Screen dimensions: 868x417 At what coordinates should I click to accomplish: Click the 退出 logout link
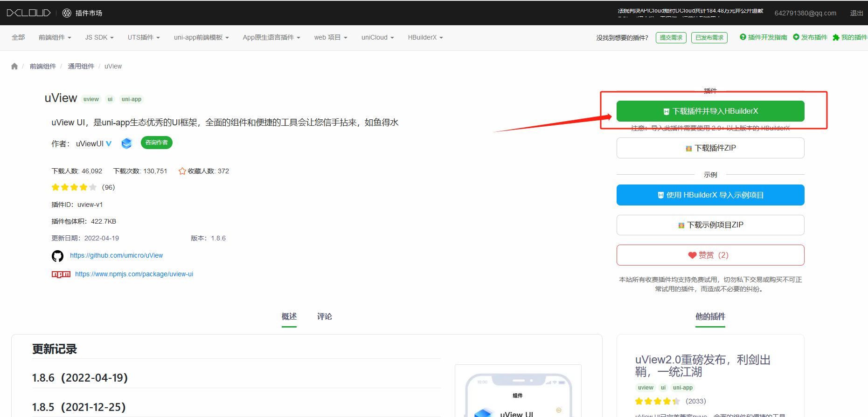click(856, 13)
